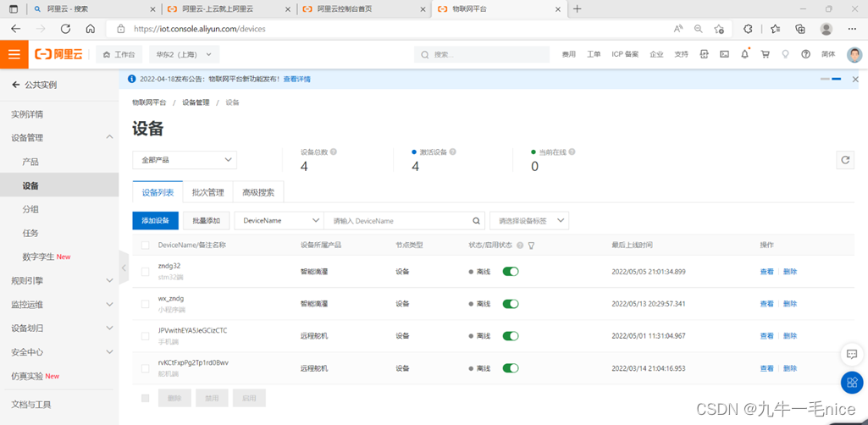Click help icon next to 激活设备

[453, 152]
